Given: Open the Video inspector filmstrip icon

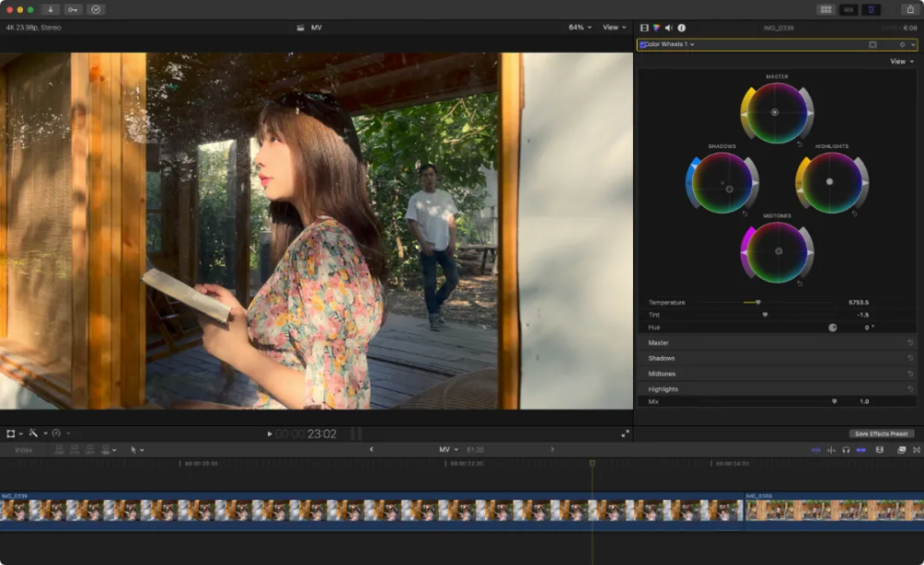Looking at the screenshot, I should [x=644, y=28].
